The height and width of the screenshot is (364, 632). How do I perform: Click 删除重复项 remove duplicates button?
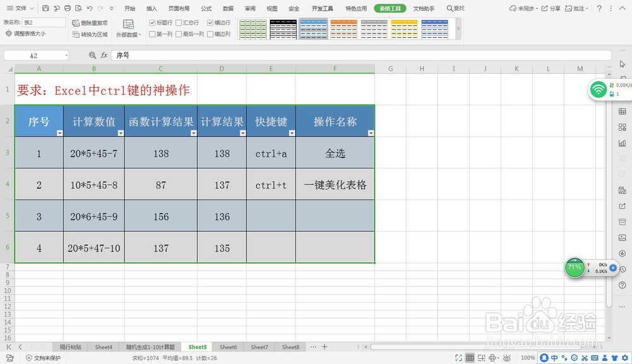90,23
